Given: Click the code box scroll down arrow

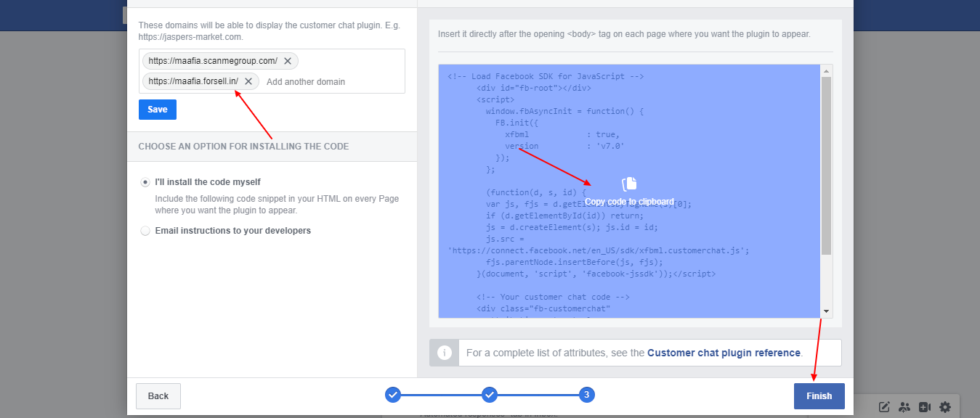Looking at the screenshot, I should [827, 311].
